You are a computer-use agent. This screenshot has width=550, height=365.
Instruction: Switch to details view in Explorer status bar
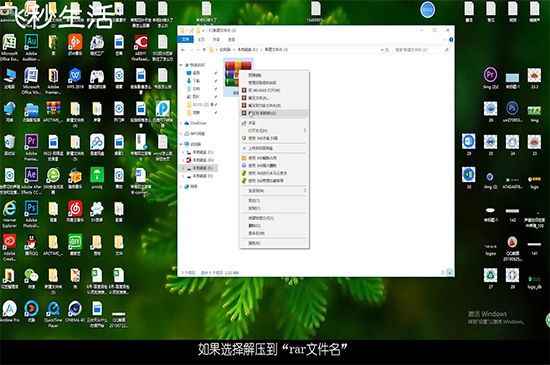[x=444, y=272]
